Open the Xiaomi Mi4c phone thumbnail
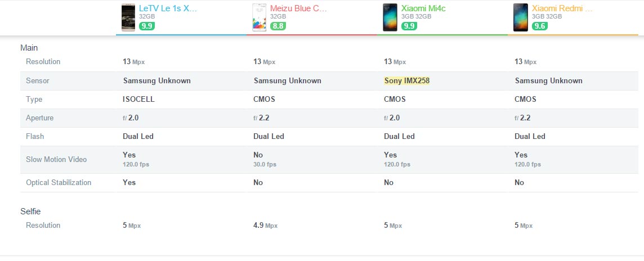Image resolution: width=644 pixels, height=261 pixels. tap(390, 17)
